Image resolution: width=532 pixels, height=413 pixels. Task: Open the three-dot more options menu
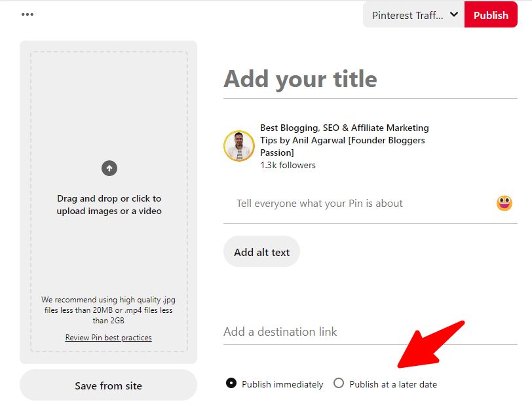27,14
